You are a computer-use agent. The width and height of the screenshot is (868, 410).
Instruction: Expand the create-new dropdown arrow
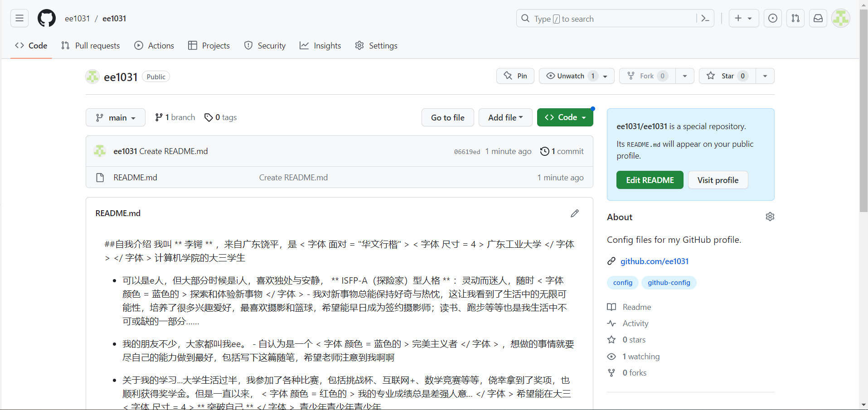coord(750,19)
